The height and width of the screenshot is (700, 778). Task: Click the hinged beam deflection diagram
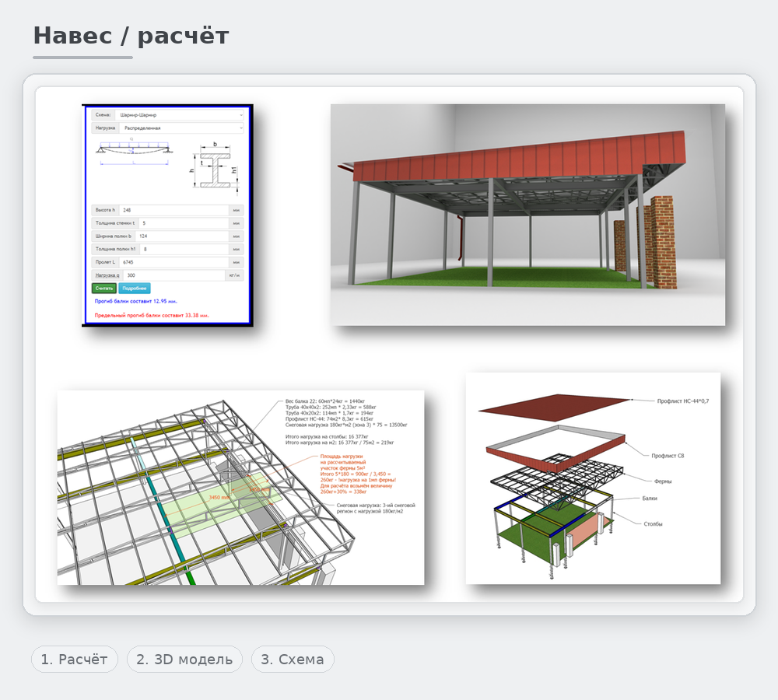point(134,151)
